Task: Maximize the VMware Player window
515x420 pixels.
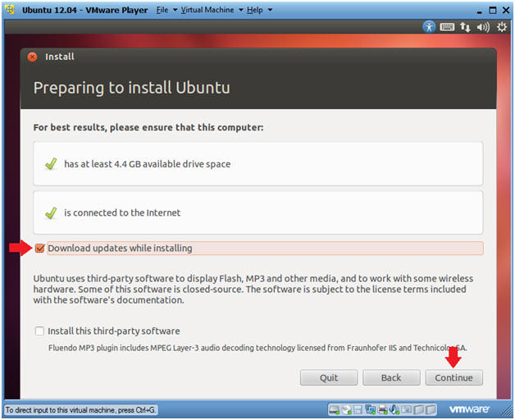Action: [493, 10]
